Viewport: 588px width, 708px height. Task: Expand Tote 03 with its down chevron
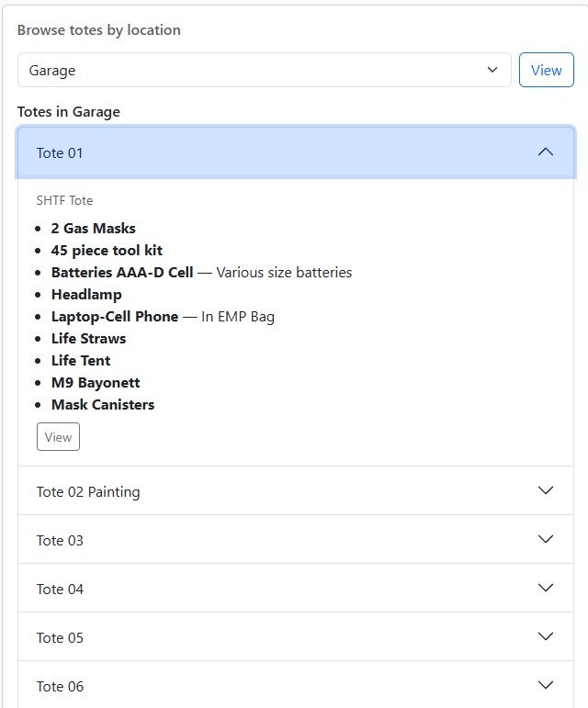545,540
